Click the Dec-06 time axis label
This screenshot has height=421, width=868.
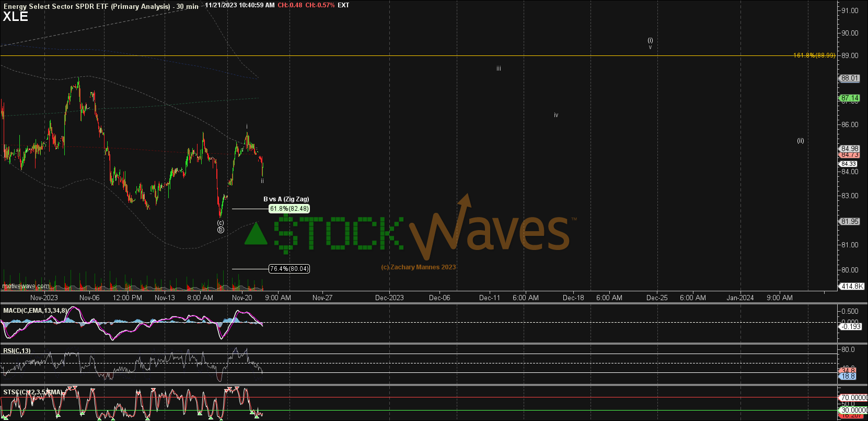click(x=439, y=298)
